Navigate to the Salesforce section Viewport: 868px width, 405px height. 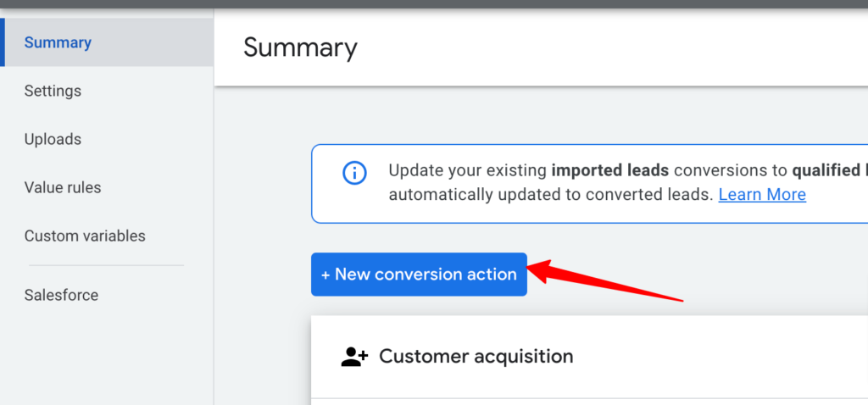61,295
